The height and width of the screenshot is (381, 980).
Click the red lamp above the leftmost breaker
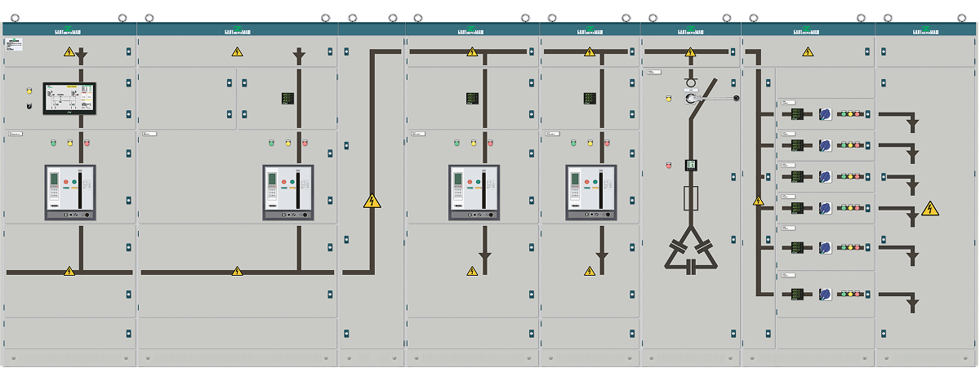tap(87, 143)
